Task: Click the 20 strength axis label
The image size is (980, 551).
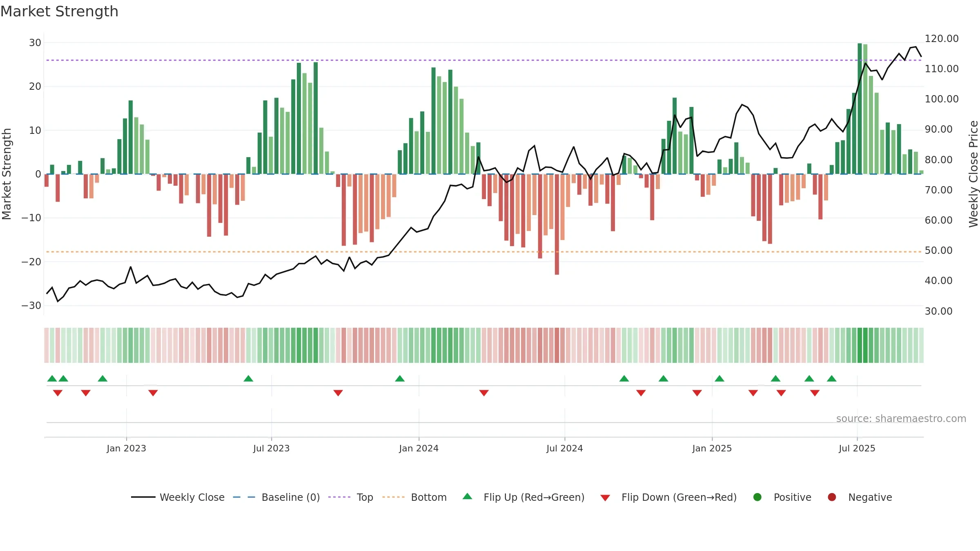Action: tap(35, 86)
